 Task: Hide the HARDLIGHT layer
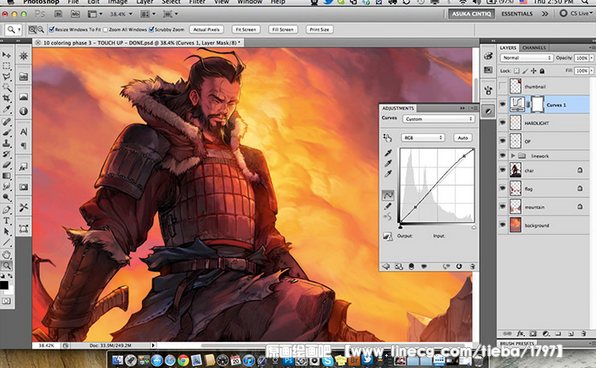pyautogui.click(x=502, y=123)
